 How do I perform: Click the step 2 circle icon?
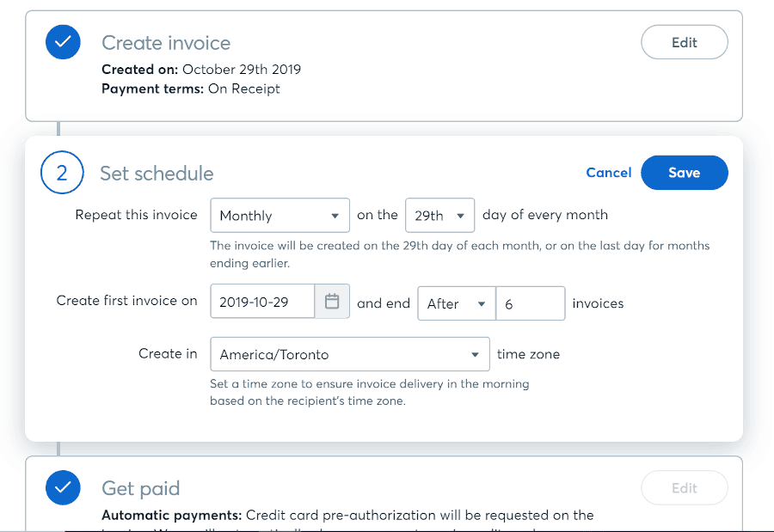click(62, 172)
